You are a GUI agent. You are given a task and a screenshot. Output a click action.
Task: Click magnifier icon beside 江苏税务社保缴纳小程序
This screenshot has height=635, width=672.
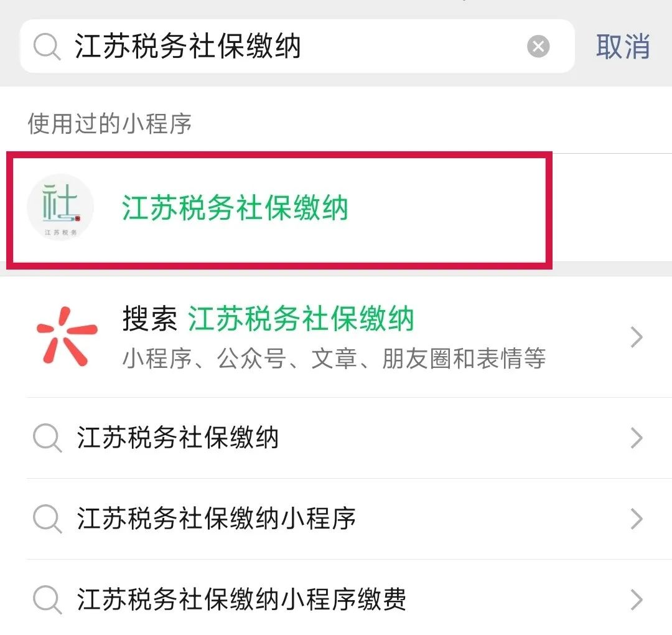point(47,519)
